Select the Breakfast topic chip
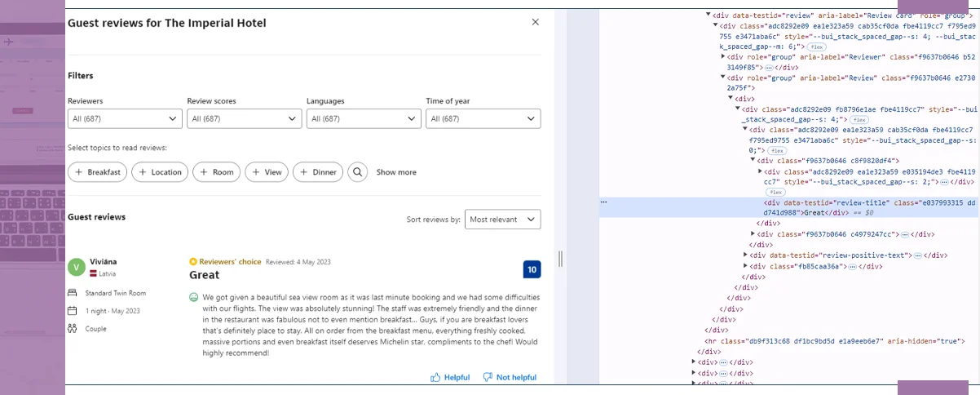This screenshot has width=980, height=395. 97,172
